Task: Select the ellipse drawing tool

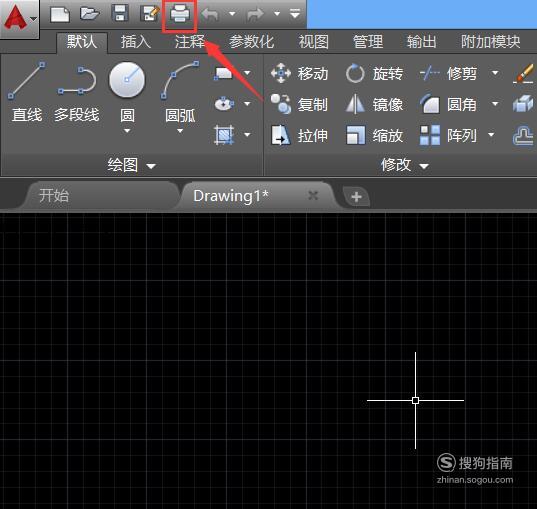Action: [x=224, y=103]
